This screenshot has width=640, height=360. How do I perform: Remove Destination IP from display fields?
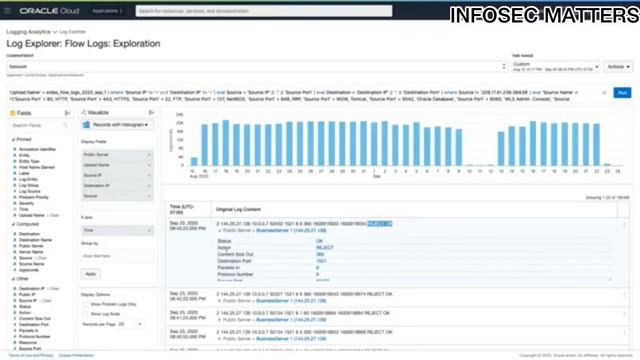click(x=149, y=186)
